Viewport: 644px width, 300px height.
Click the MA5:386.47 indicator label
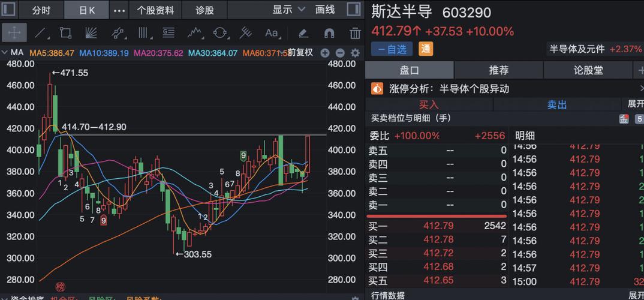[x=52, y=53]
